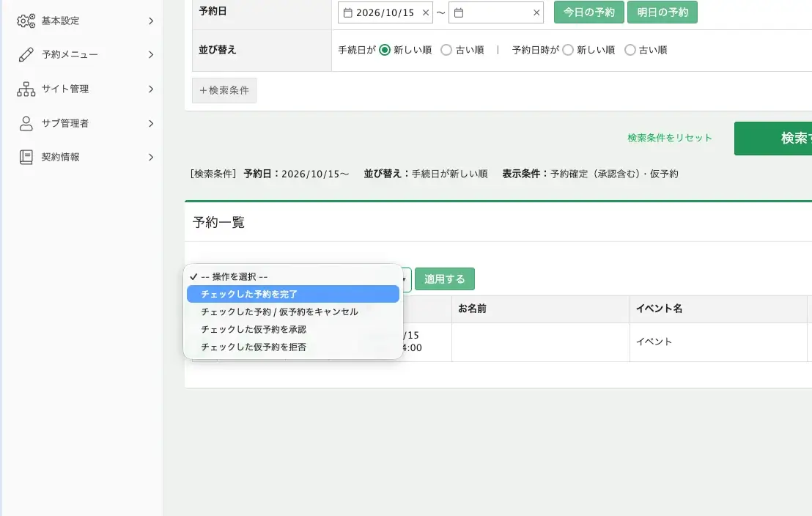This screenshot has height=516, width=812.
Task: Clear the empty end date field
Action: (x=536, y=13)
